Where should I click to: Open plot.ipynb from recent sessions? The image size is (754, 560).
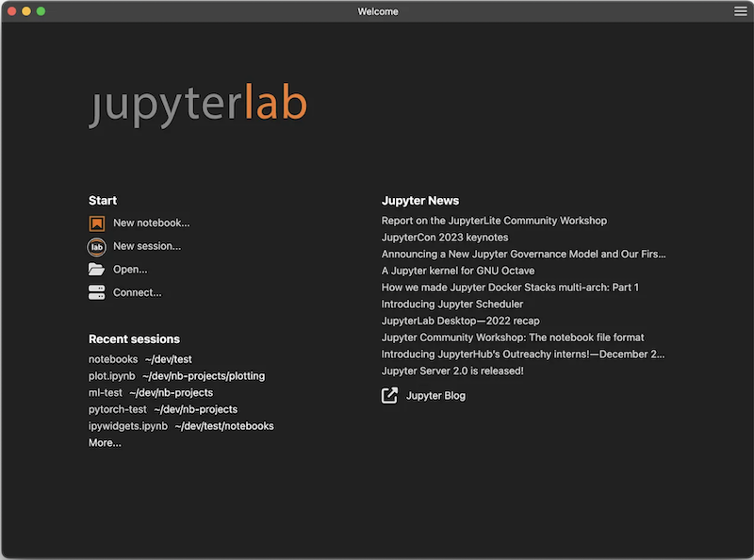(110, 375)
